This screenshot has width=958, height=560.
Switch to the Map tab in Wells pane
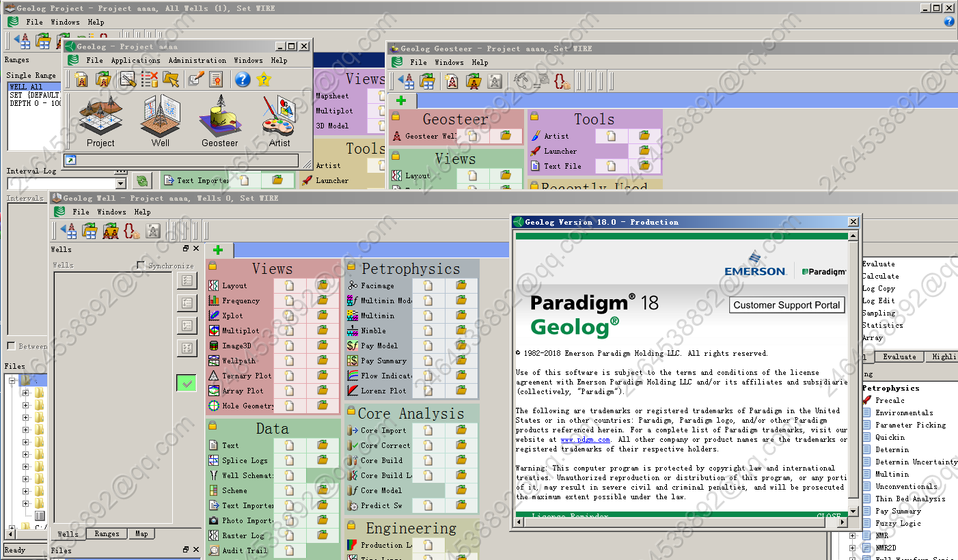(141, 534)
